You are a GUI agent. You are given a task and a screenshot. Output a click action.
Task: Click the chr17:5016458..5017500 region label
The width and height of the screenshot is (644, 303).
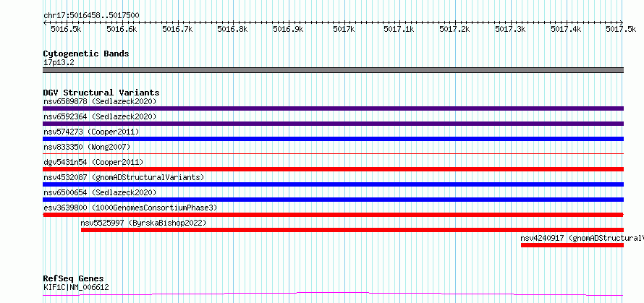(91, 16)
